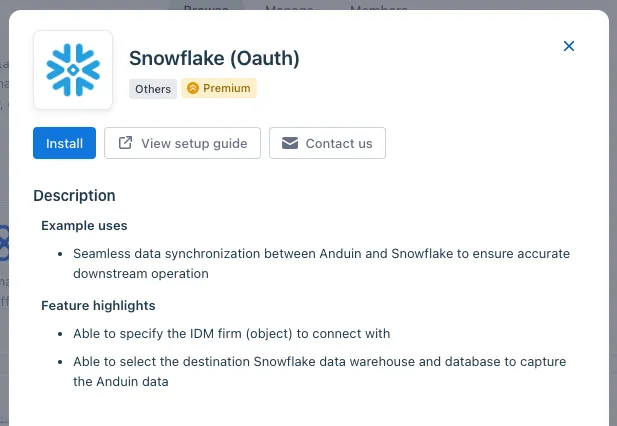This screenshot has width=617, height=426.
Task: Click the Contact us button
Action: (327, 143)
